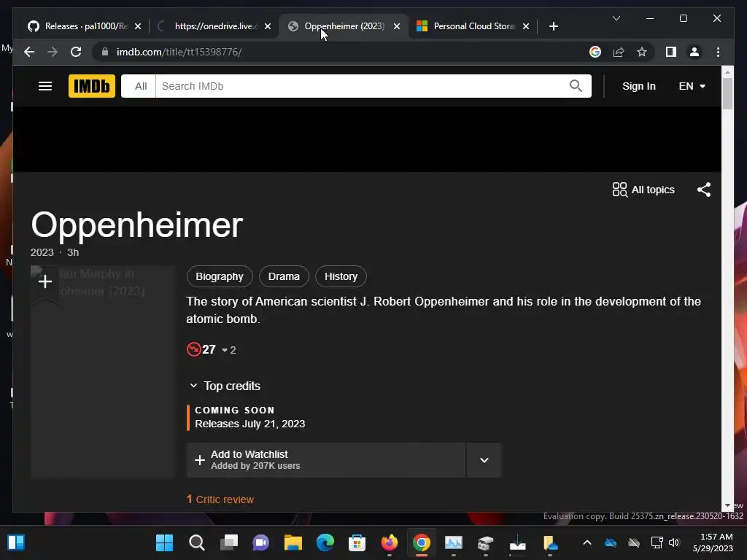Open the taskbar clock and date
Screen dimensions: 747x560
(713, 542)
